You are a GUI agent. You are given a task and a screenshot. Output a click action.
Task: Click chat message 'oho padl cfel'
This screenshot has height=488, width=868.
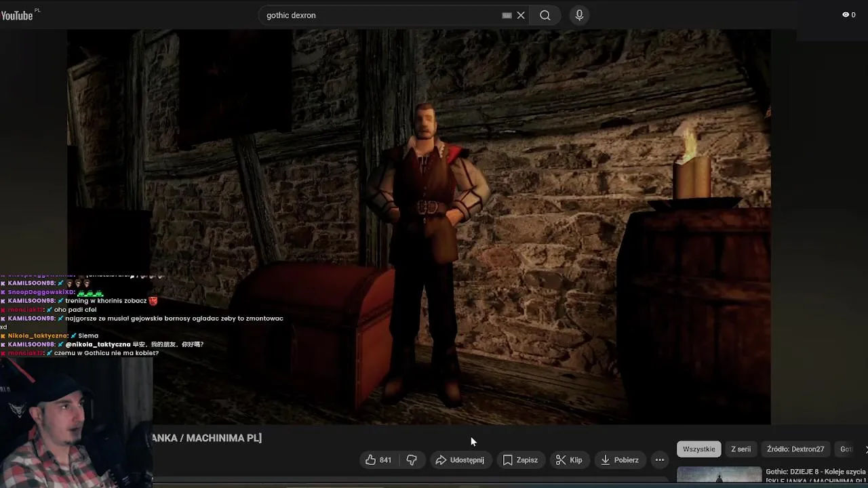[x=75, y=309]
